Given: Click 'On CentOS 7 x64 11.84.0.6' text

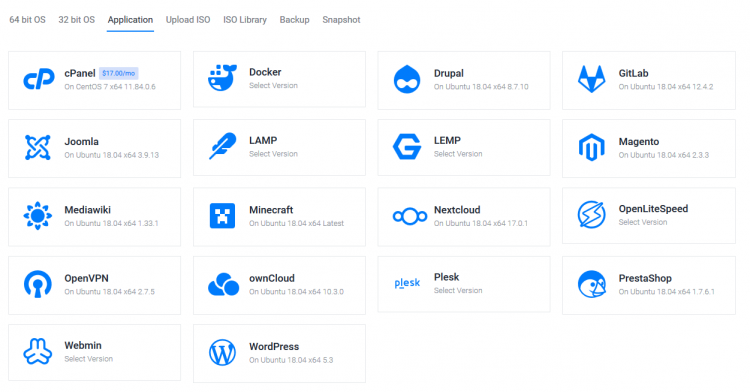Looking at the screenshot, I should 110,87.
